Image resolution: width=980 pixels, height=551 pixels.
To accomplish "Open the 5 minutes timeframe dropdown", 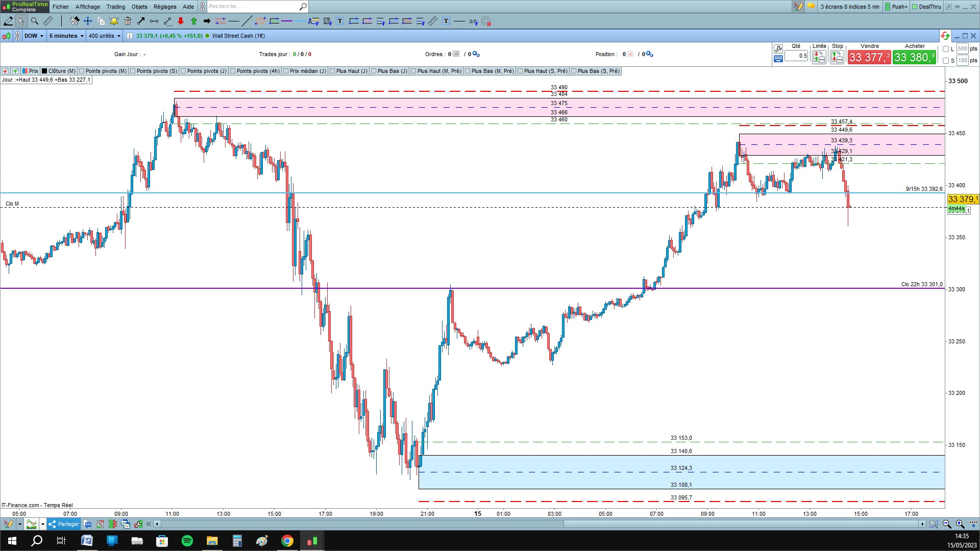I will click(66, 36).
